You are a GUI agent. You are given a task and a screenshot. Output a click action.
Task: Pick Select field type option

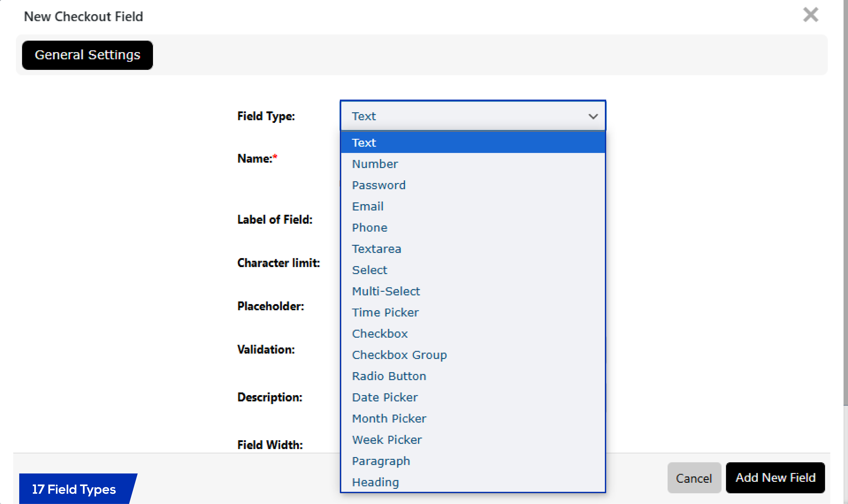pyautogui.click(x=473, y=270)
